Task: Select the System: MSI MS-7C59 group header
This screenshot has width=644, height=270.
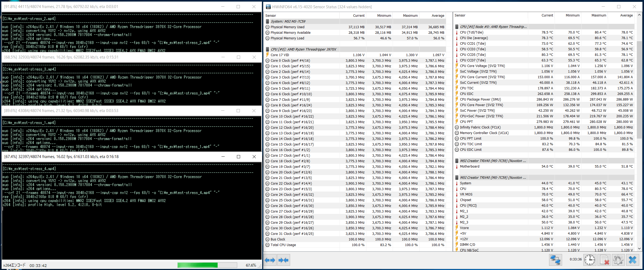Action: coord(288,21)
